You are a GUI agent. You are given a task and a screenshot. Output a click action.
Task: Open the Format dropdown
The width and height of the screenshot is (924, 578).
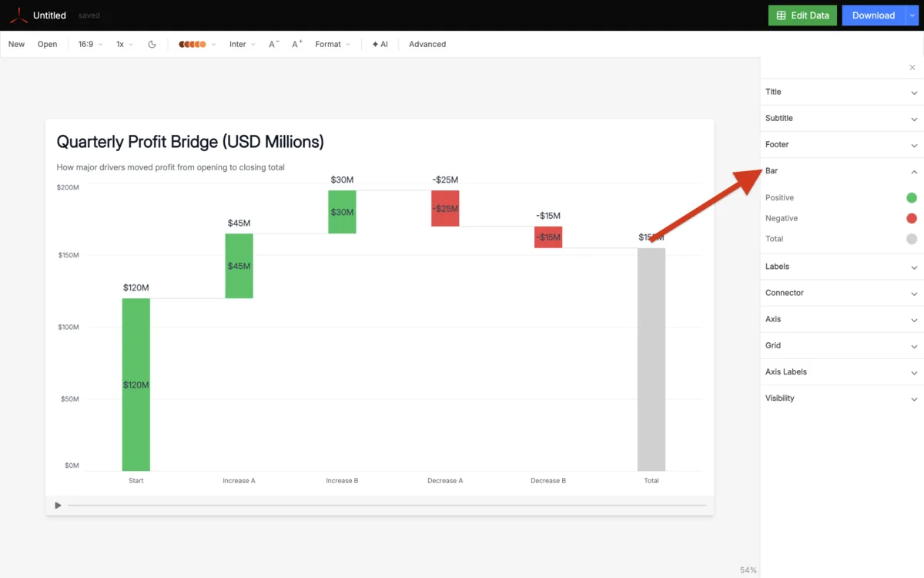point(333,44)
